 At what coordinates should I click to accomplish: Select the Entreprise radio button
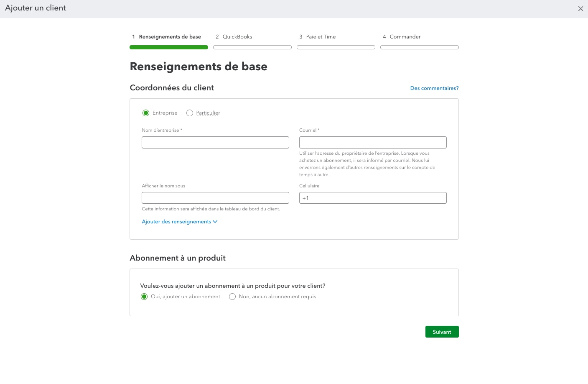click(146, 113)
